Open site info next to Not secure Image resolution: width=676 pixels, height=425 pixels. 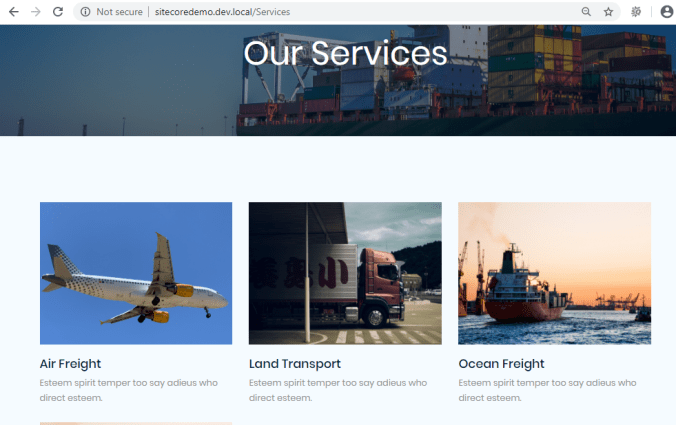point(85,12)
